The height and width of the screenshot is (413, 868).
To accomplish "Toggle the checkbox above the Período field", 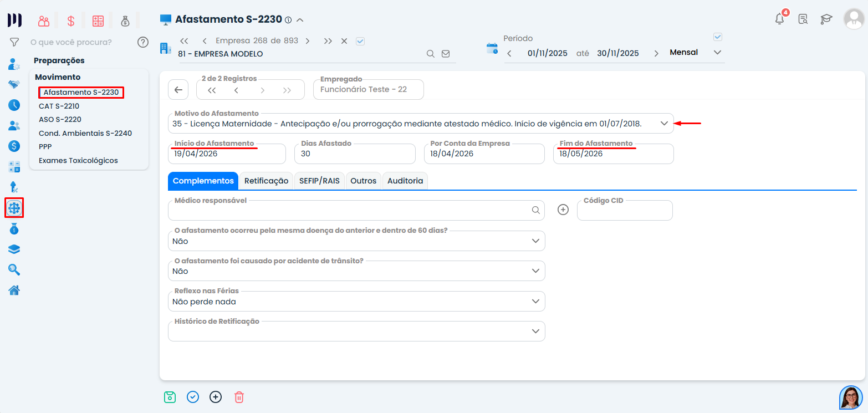I will (x=718, y=37).
